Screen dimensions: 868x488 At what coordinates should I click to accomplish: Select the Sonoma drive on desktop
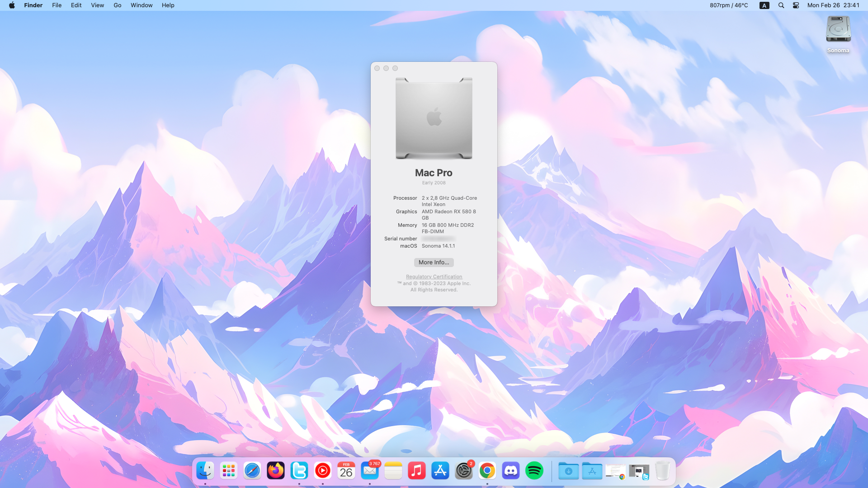[838, 34]
